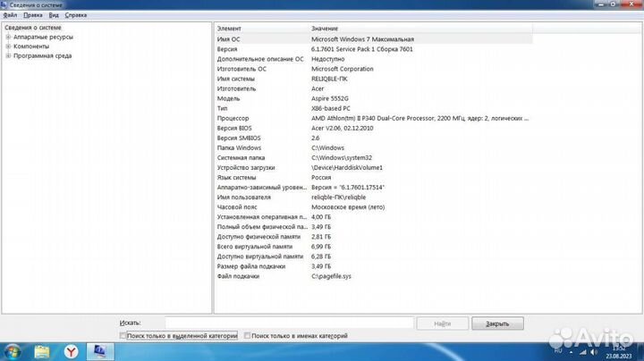Click Acer V2.06 BIOS value
This screenshot has height=361, width=644.
coord(342,128)
